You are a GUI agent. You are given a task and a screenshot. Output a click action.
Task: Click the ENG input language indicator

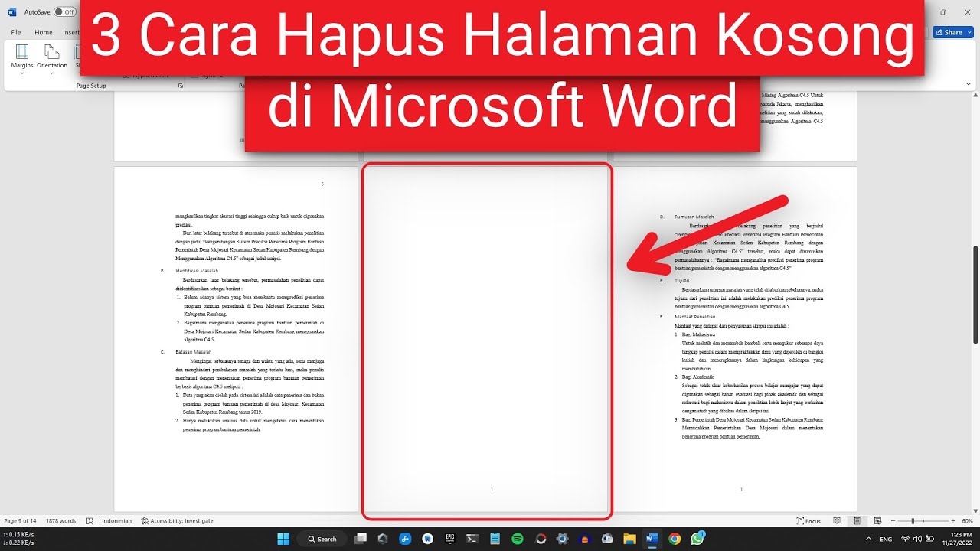point(887,539)
